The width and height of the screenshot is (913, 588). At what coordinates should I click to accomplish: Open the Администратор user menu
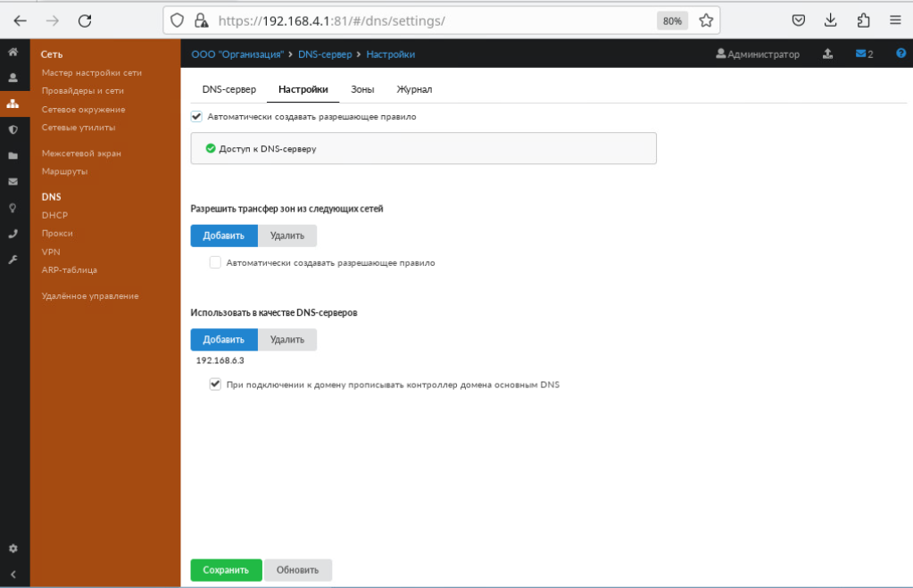(x=758, y=54)
